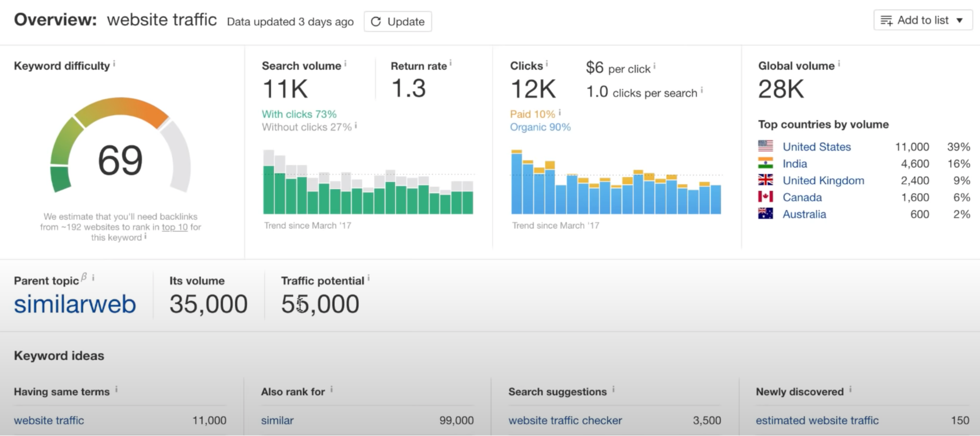Click the info icon next to Also rank for
This screenshot has height=436, width=980.
click(331, 389)
